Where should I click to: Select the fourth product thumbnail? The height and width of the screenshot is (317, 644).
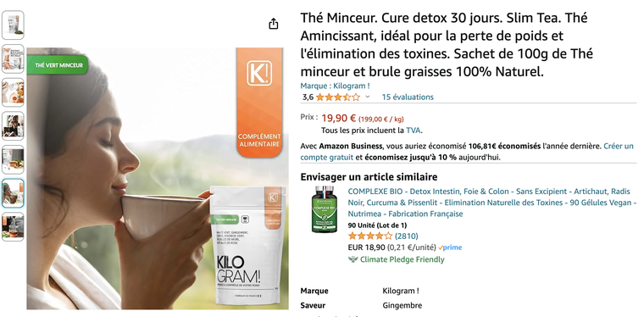click(14, 125)
